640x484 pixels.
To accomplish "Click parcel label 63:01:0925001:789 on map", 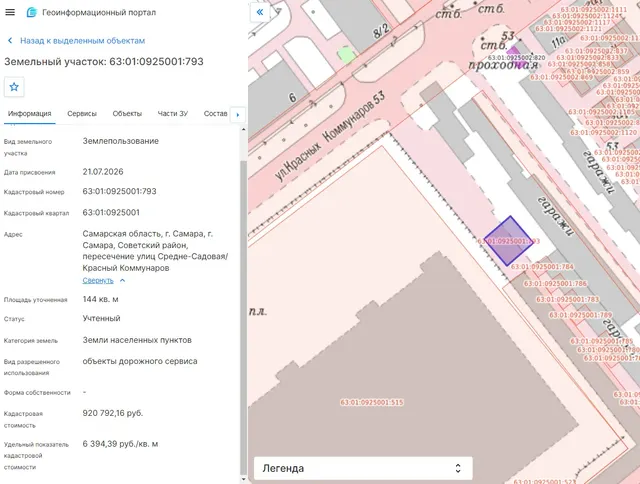I will (580, 315).
